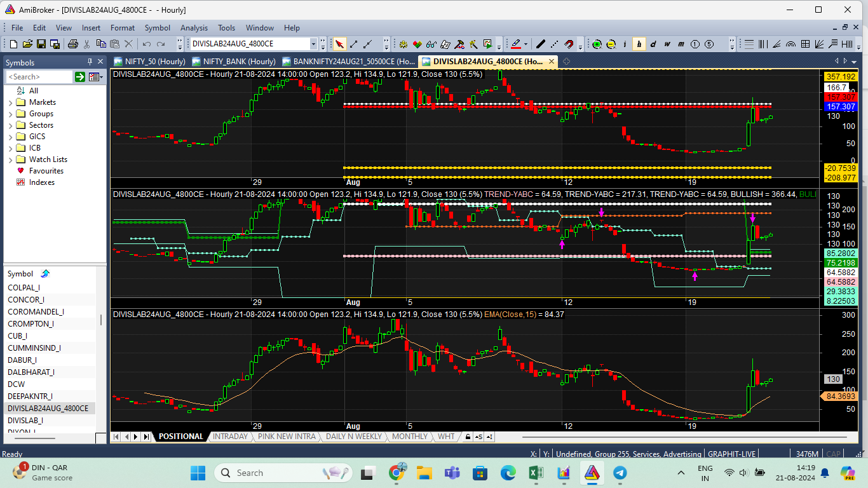Click the single-disk Save toolbar icon
This screenshot has width=868, height=488.
click(41, 44)
